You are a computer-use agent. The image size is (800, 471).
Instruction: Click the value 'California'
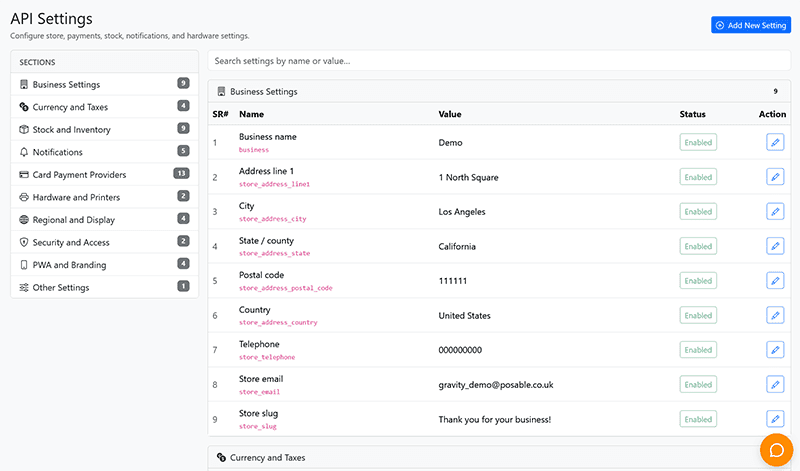(457, 246)
